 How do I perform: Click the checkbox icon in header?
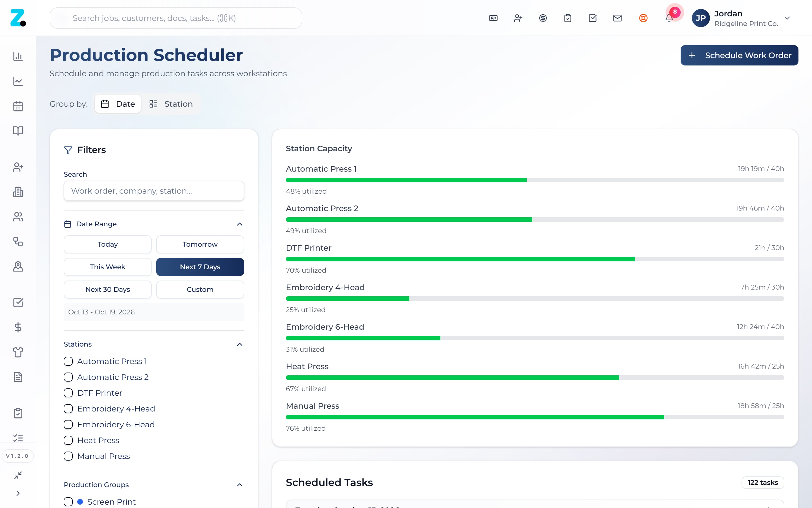pyautogui.click(x=593, y=18)
